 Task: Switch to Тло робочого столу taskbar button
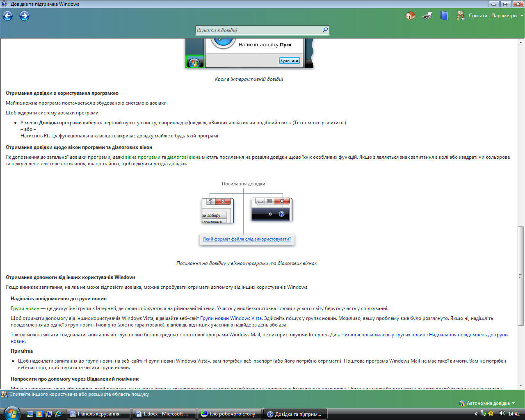(x=229, y=414)
